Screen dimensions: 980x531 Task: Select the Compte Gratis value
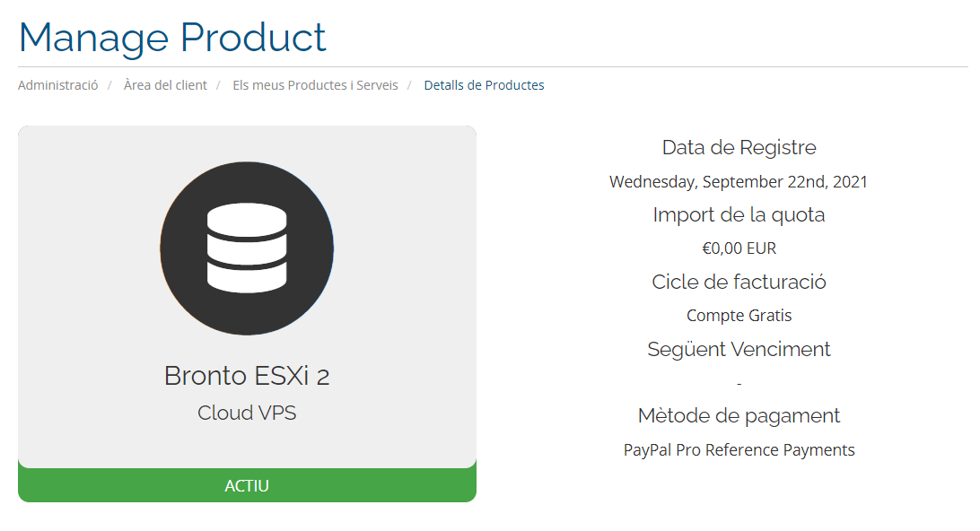(x=739, y=316)
